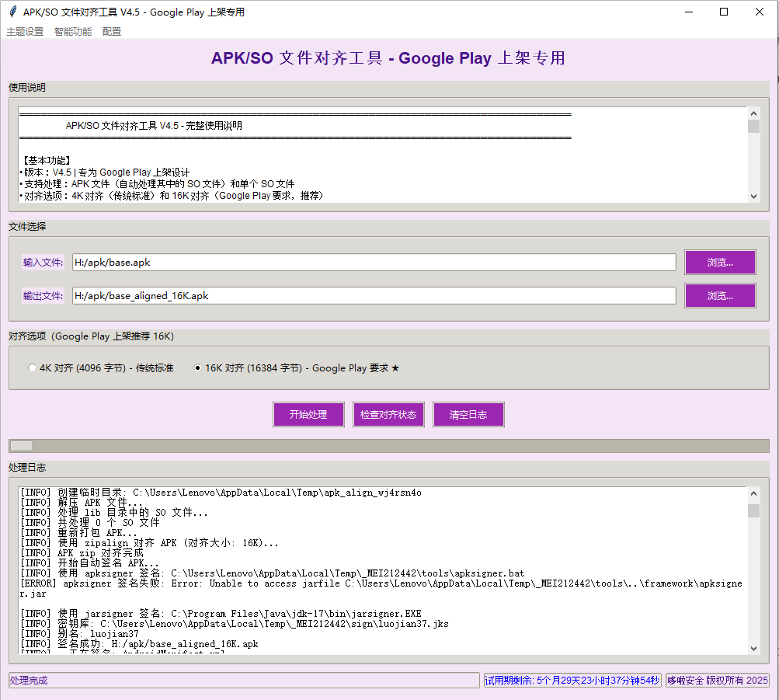Close the APK/SO alignment tool window
Screen dimensions: 779x700
point(760,12)
